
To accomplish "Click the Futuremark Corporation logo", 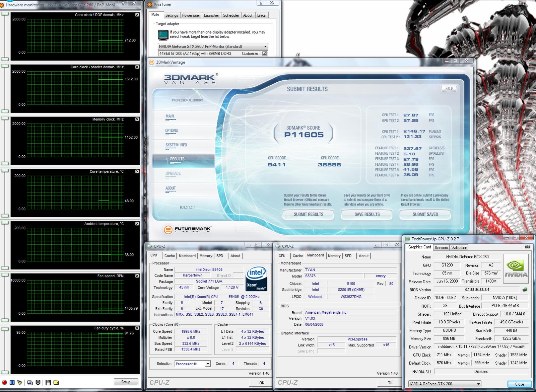I will click(187, 230).
